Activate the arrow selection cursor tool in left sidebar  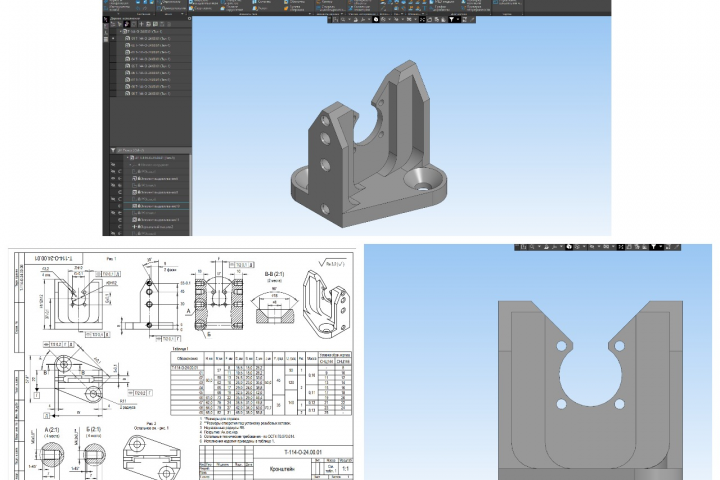[x=106, y=19]
